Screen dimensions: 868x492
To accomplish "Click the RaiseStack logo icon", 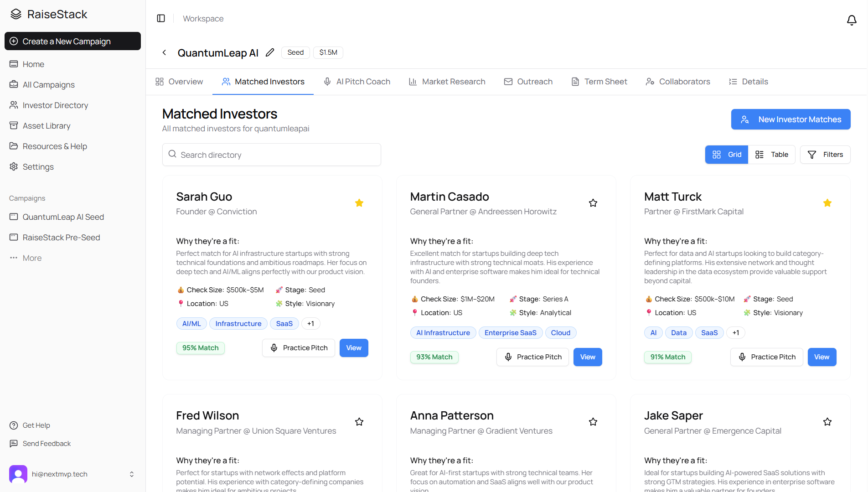I will click(16, 14).
